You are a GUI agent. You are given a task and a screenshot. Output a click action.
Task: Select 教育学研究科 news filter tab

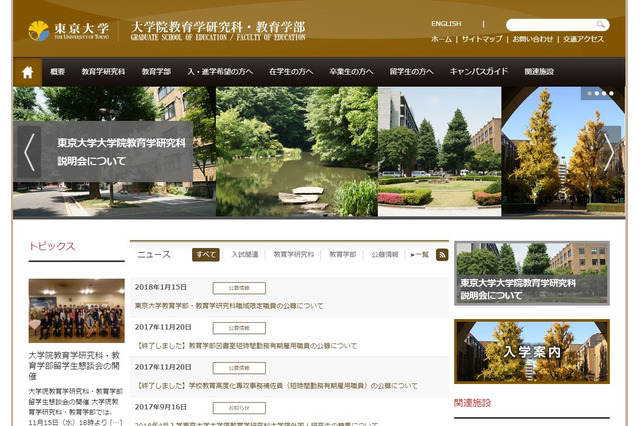point(294,255)
